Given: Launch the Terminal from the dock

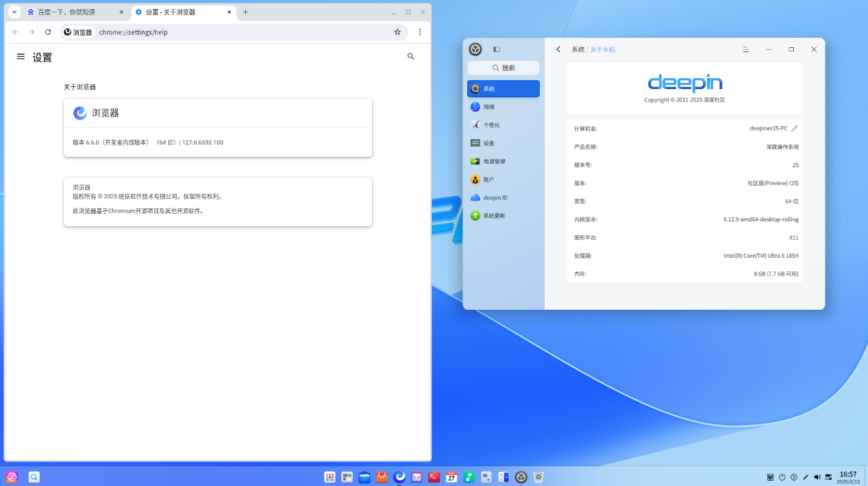Looking at the screenshot, I should (x=434, y=477).
